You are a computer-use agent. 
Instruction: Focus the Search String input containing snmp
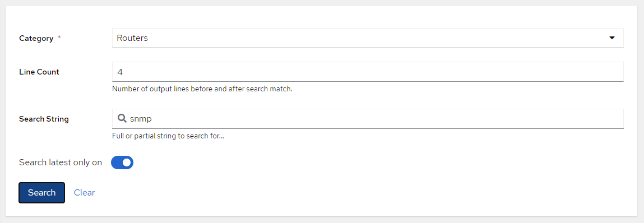[368, 119]
